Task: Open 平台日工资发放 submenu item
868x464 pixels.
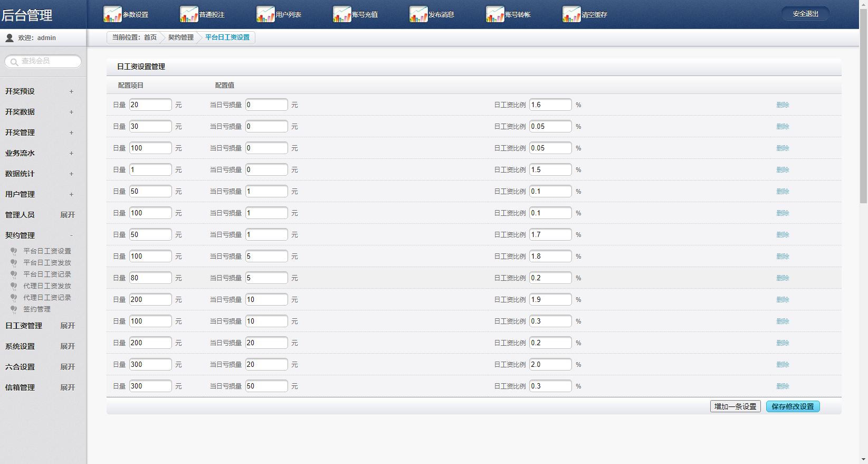Action: click(x=47, y=263)
